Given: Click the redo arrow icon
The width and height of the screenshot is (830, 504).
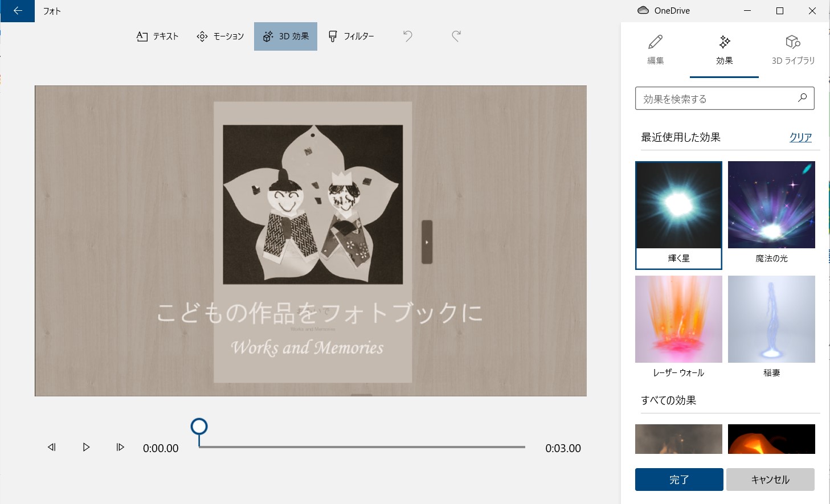Looking at the screenshot, I should tap(456, 36).
